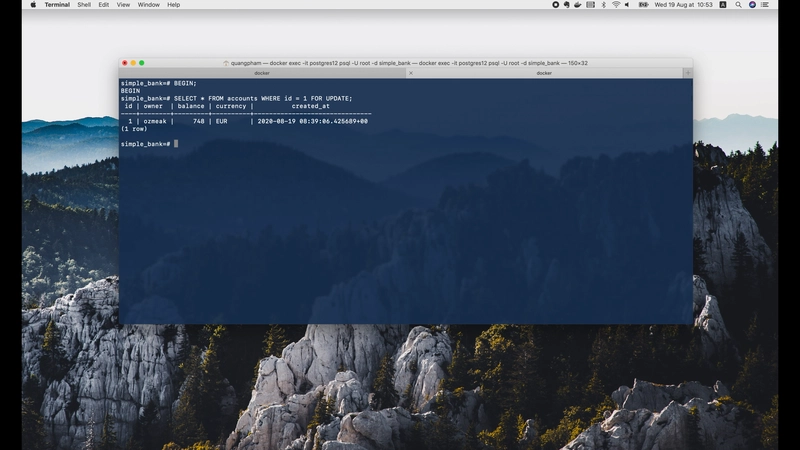
Task: Open the Shell menu
Action: pos(84,5)
